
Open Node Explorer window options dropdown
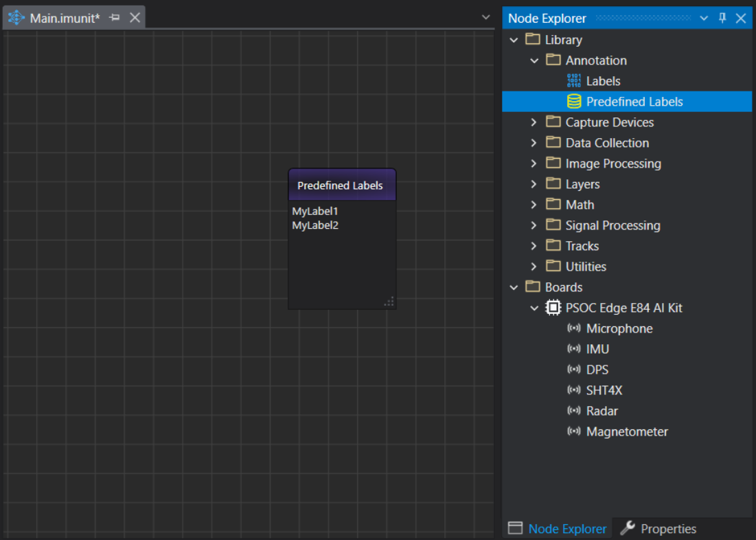coord(704,19)
